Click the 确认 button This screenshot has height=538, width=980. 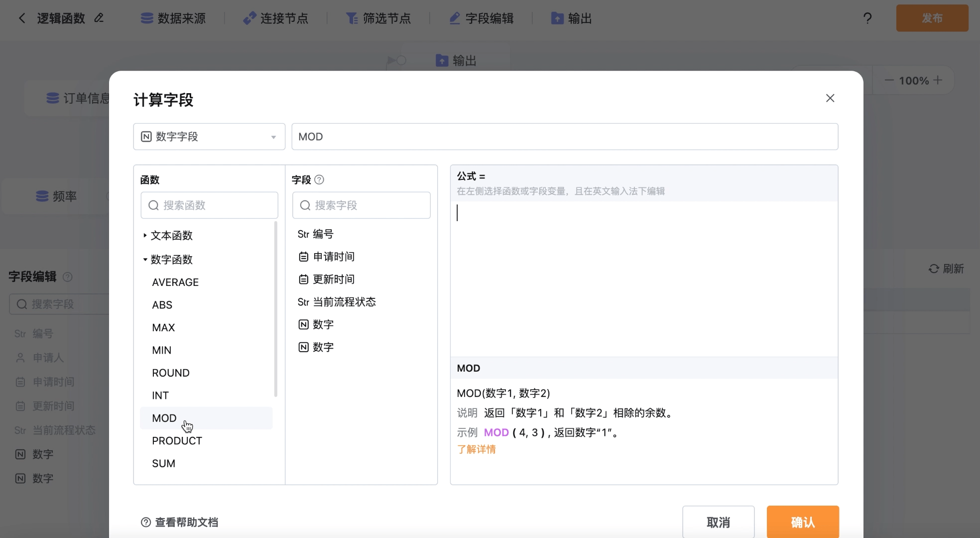coord(803,522)
